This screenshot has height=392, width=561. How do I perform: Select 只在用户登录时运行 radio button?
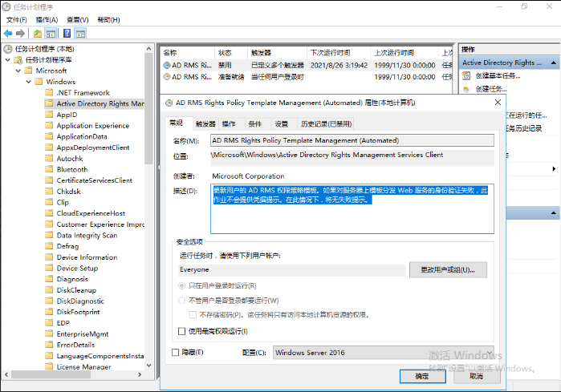click(x=181, y=285)
